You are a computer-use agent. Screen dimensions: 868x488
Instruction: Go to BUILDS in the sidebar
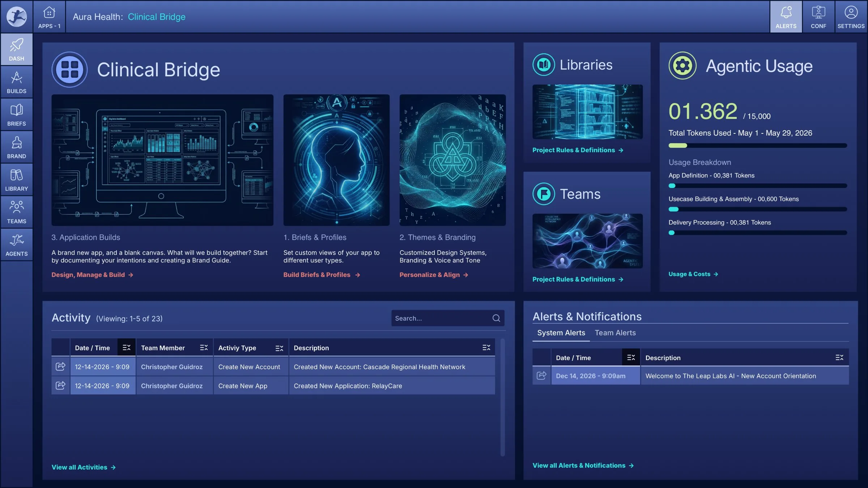click(17, 82)
